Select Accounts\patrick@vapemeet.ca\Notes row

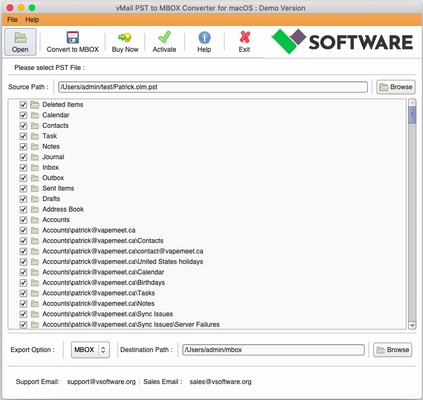tap(98, 304)
